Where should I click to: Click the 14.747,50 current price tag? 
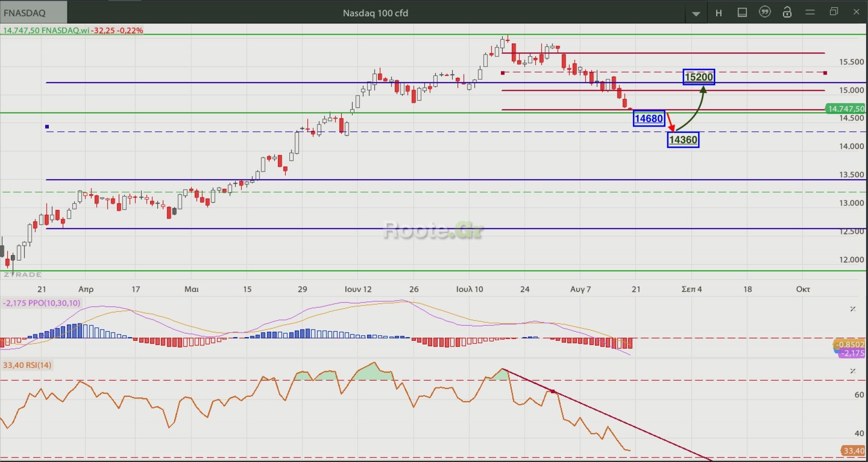pyautogui.click(x=845, y=109)
